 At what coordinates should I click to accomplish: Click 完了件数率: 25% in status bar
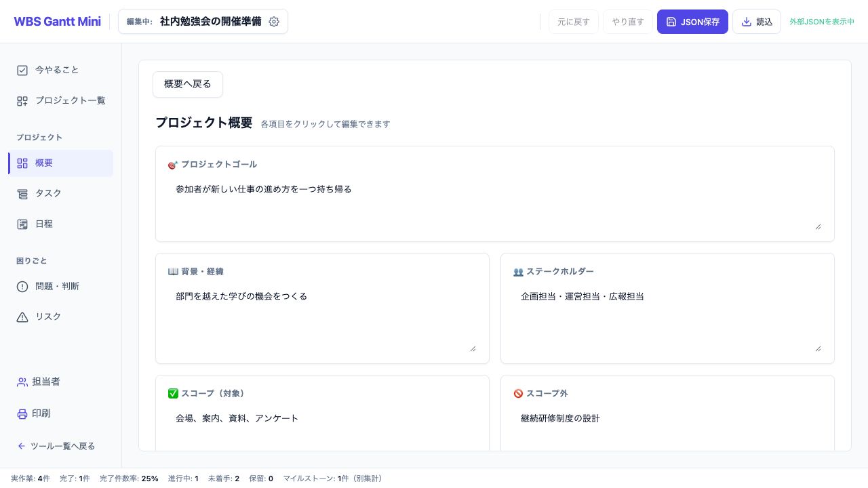(x=129, y=479)
